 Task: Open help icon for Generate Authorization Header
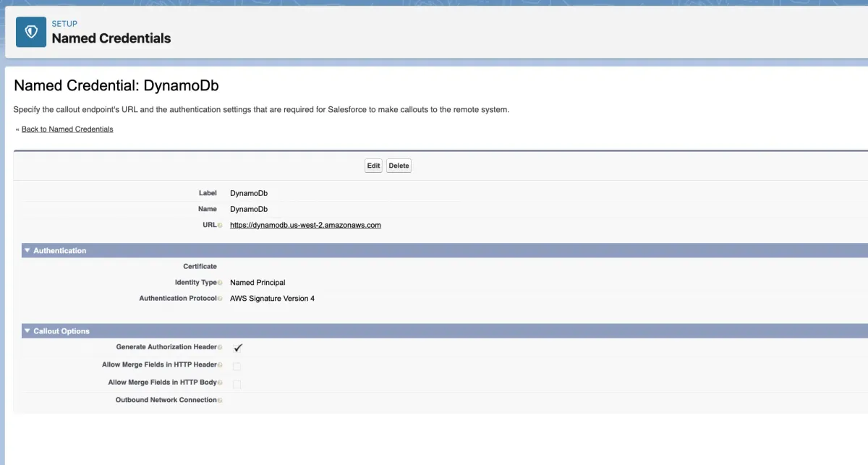(x=220, y=348)
